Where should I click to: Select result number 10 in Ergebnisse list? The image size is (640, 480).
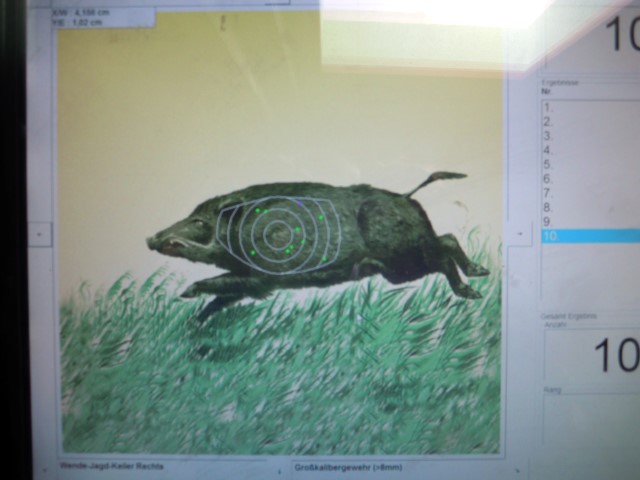pyautogui.click(x=590, y=236)
